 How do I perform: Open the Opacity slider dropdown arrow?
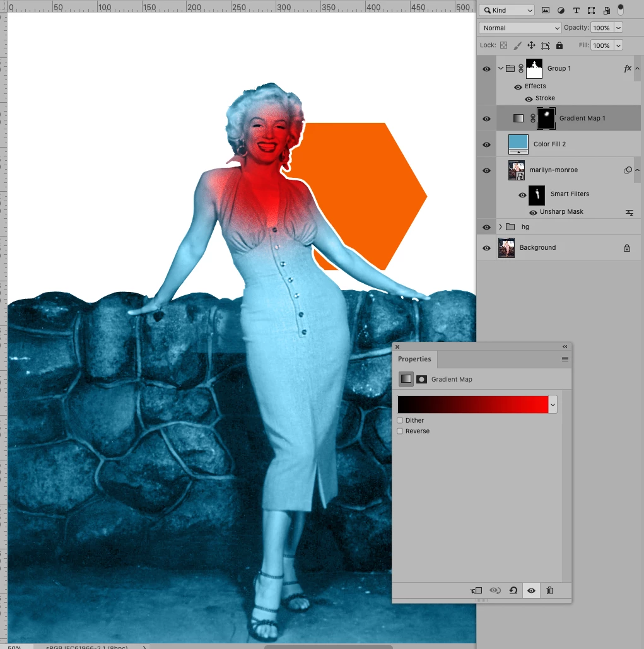618,28
